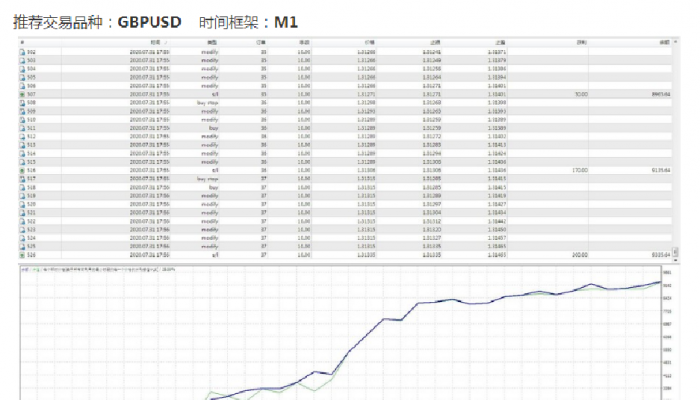The height and width of the screenshot is (400, 700).
Task: Click the profit value in row 507
Action: click(x=581, y=95)
